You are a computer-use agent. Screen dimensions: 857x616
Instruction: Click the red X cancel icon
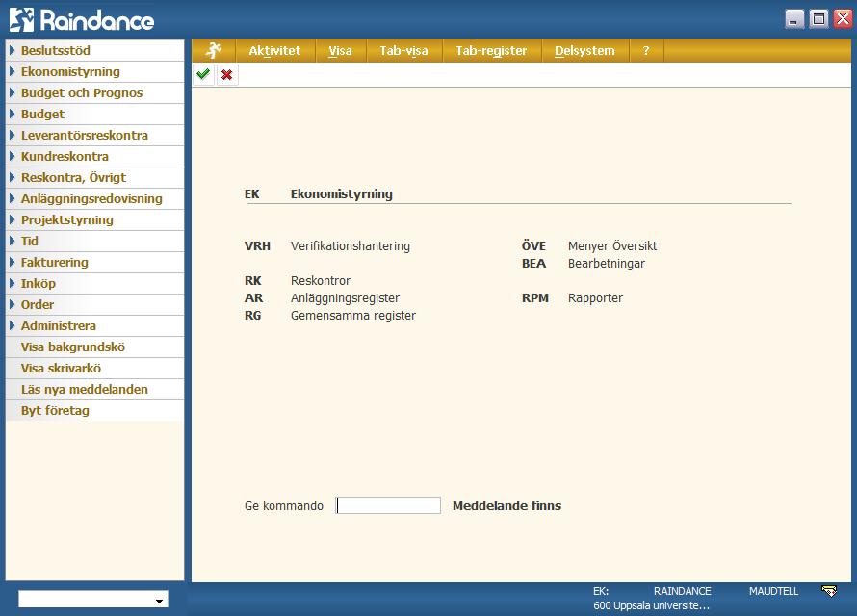[x=227, y=74]
